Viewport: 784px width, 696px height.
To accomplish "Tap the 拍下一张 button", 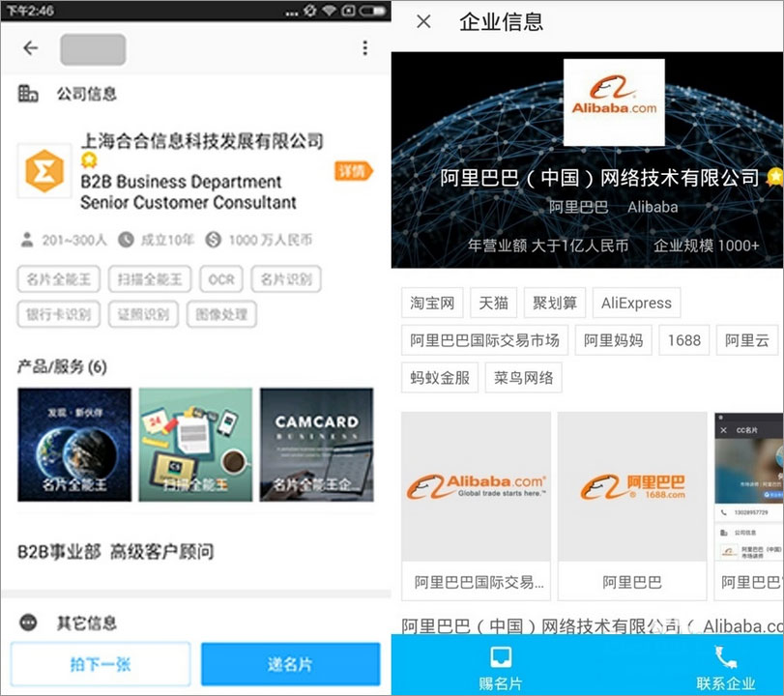I will 101,664.
